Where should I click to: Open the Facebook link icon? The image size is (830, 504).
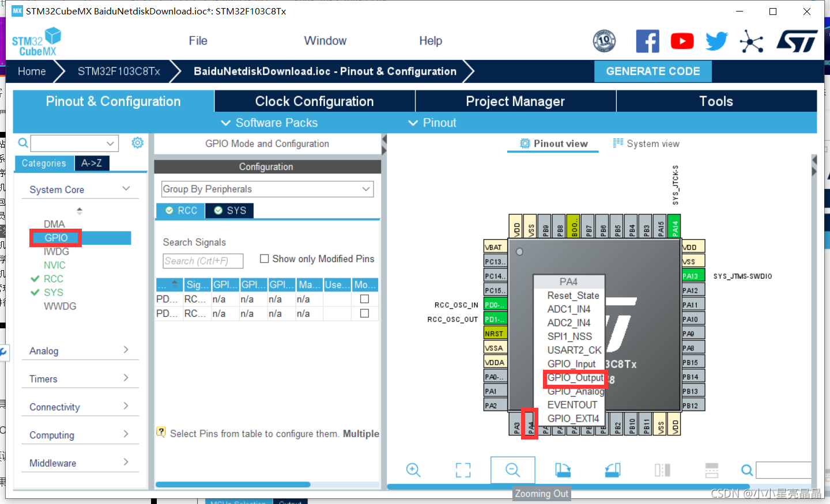pos(647,41)
